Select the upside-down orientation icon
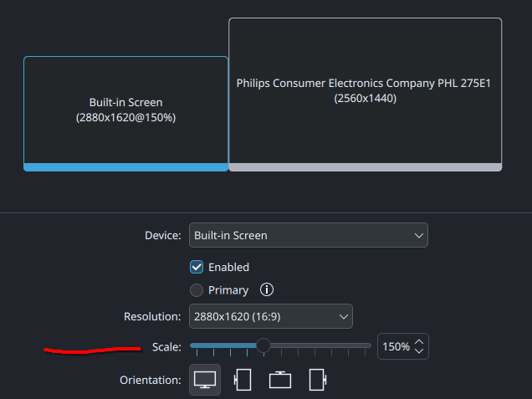The image size is (532, 399). click(x=280, y=380)
